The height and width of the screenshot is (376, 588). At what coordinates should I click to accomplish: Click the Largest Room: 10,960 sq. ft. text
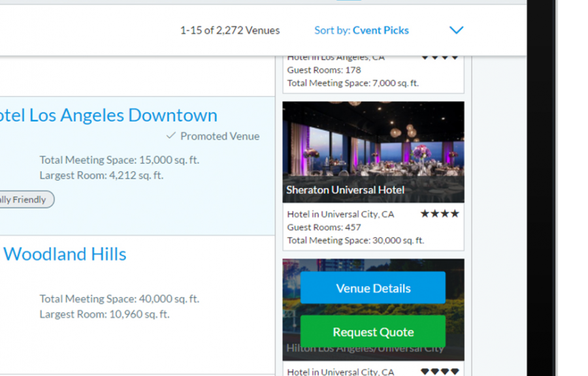tap(105, 314)
